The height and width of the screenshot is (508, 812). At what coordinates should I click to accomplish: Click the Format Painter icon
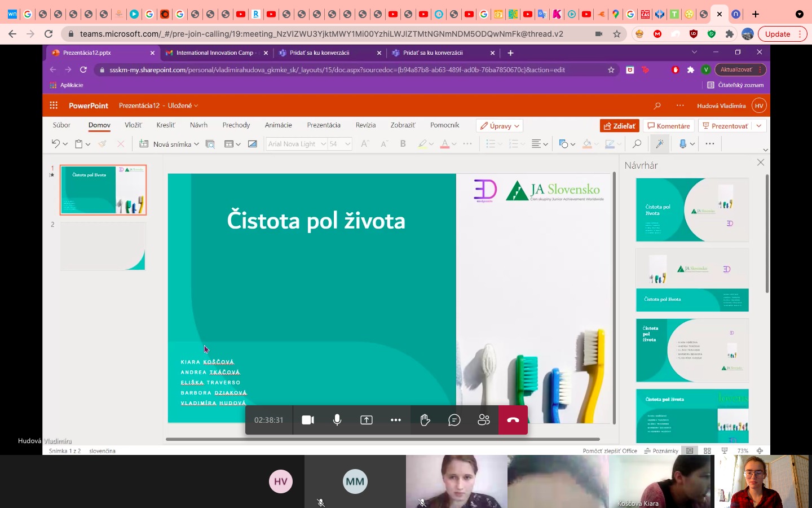(x=102, y=144)
